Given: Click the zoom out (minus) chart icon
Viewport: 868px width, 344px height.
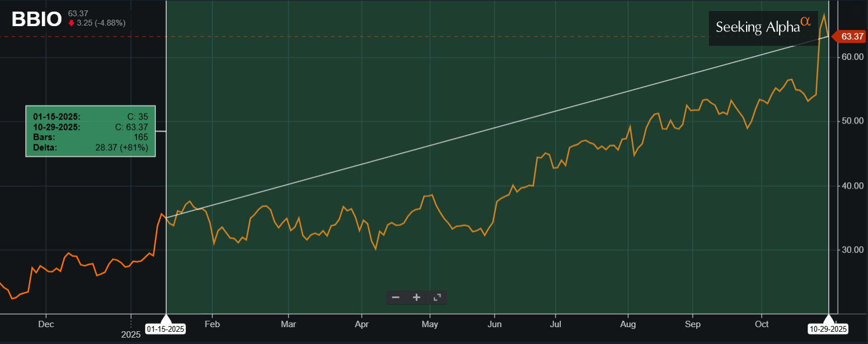Looking at the screenshot, I should (x=396, y=297).
